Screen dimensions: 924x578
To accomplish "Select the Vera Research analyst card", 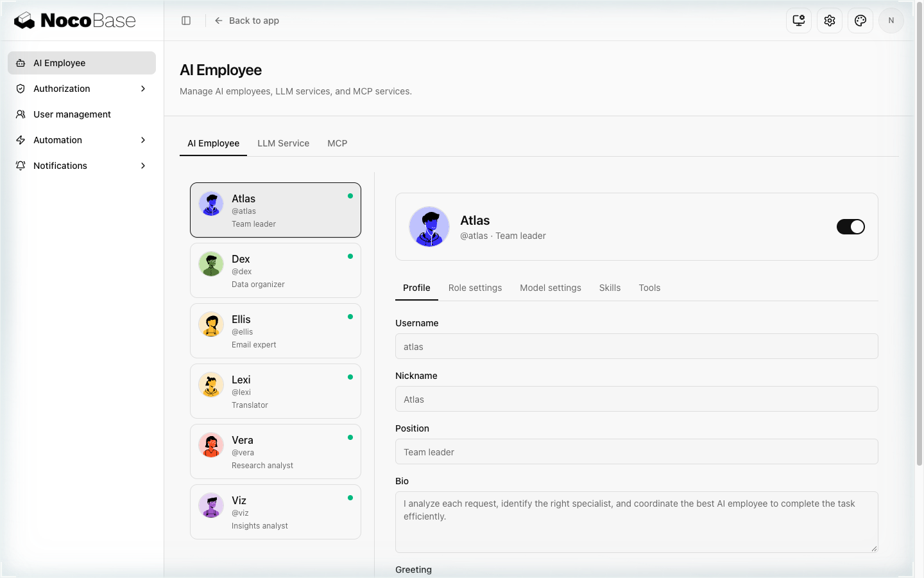I will pyautogui.click(x=276, y=451).
